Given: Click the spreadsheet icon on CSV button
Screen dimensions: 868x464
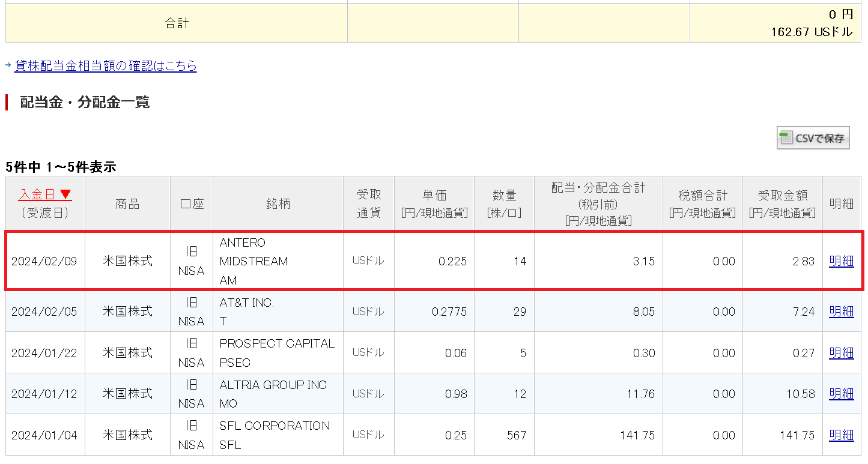Looking at the screenshot, I should tap(786, 138).
